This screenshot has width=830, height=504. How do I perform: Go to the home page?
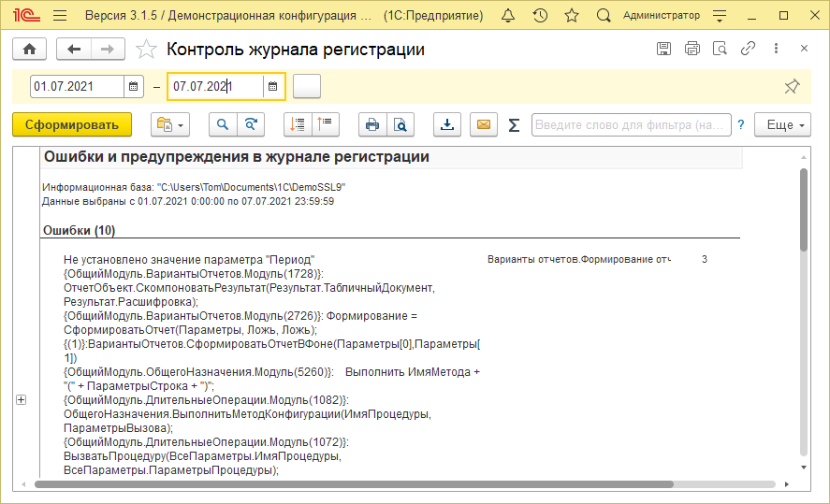(x=30, y=50)
